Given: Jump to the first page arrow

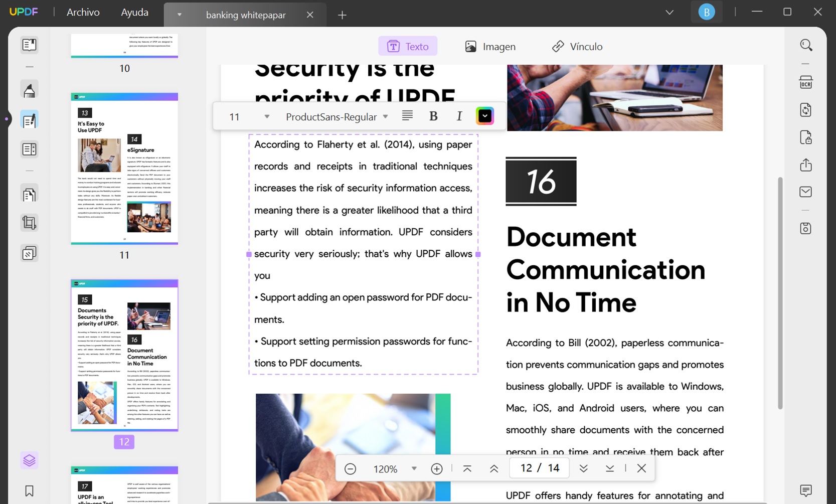Looking at the screenshot, I should coord(467,468).
